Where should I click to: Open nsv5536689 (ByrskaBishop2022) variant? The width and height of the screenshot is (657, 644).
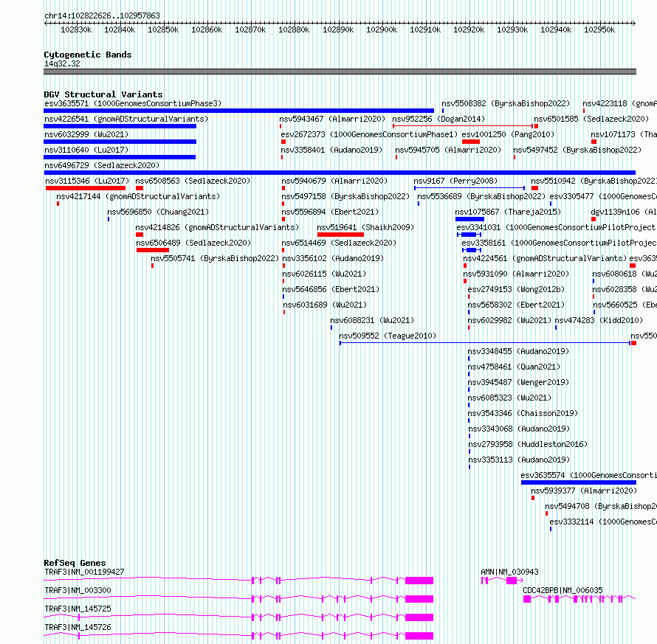click(481, 196)
